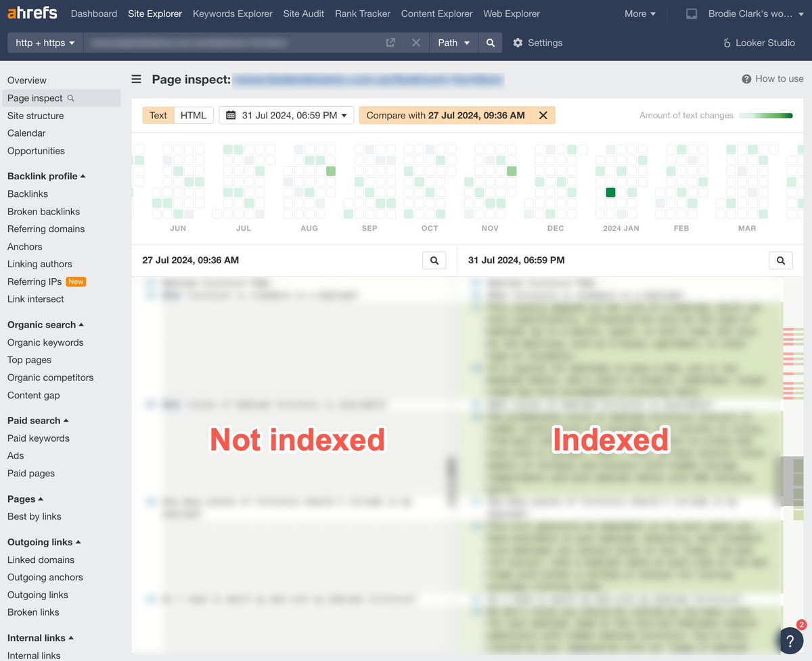Open Site structure in sidebar
Screen dimensions: 812x661
(x=36, y=116)
